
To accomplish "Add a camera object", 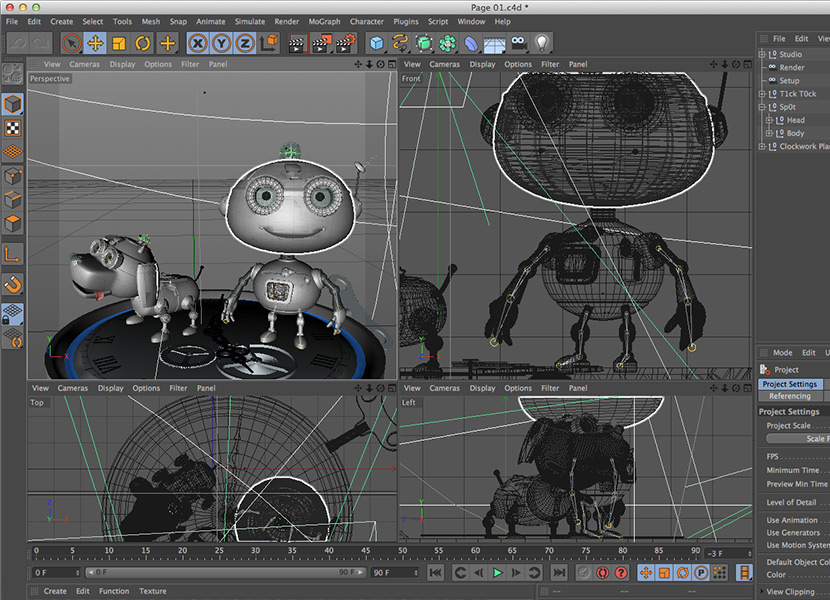I will click(x=519, y=42).
